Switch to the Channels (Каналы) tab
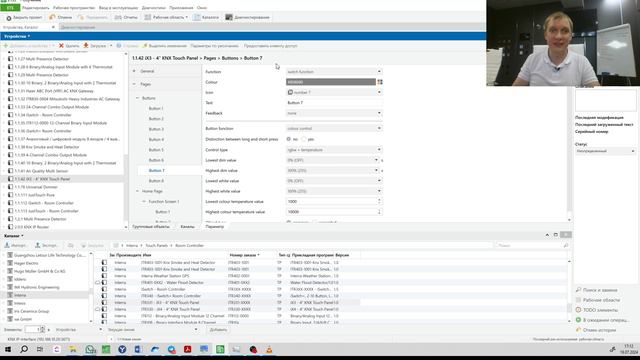Screen dimensions: 640x360 187,227
